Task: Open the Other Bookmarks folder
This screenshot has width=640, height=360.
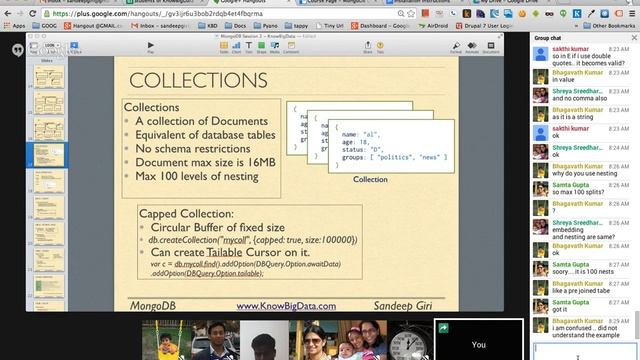Action: [x=610, y=26]
